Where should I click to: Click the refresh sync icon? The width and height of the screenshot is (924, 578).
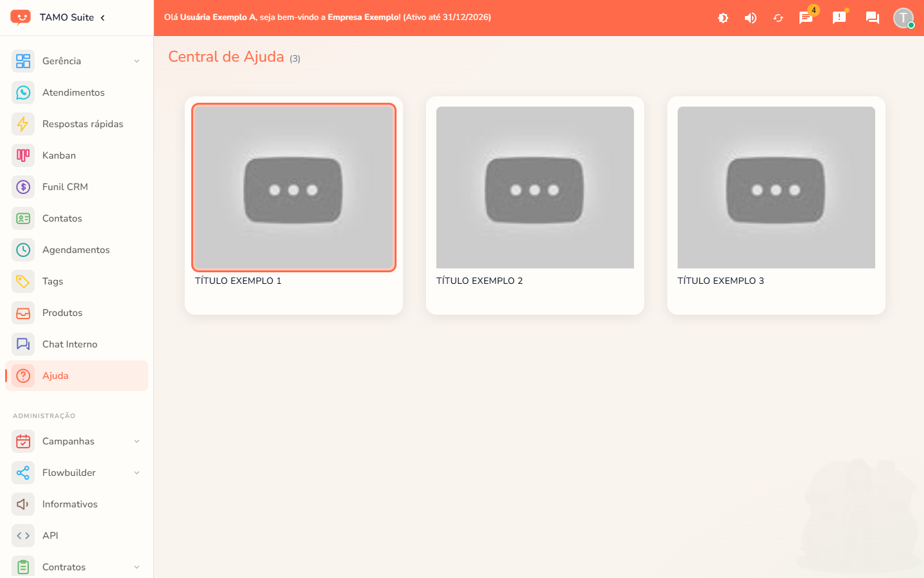(x=778, y=18)
